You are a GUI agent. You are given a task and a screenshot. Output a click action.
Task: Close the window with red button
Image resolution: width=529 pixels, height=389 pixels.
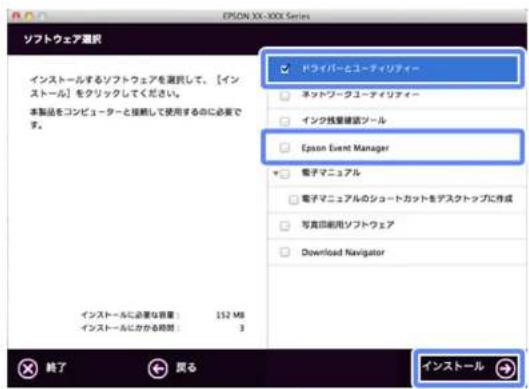point(16,16)
